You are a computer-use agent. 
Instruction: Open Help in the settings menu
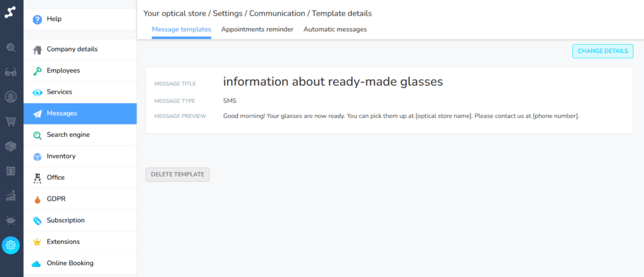coord(54,19)
